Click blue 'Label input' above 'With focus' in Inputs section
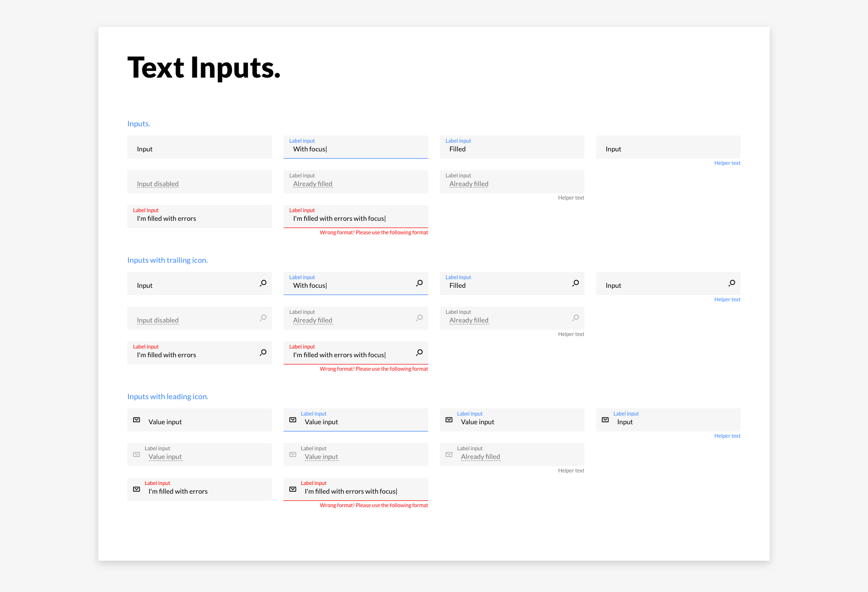868x592 pixels. click(302, 141)
